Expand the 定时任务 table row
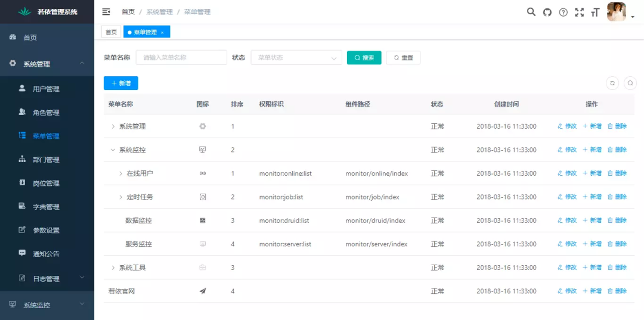 tap(120, 197)
